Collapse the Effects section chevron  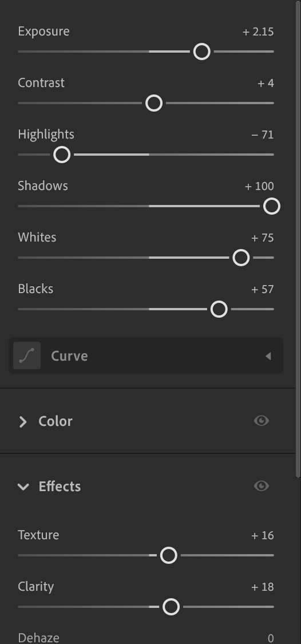coord(23,487)
